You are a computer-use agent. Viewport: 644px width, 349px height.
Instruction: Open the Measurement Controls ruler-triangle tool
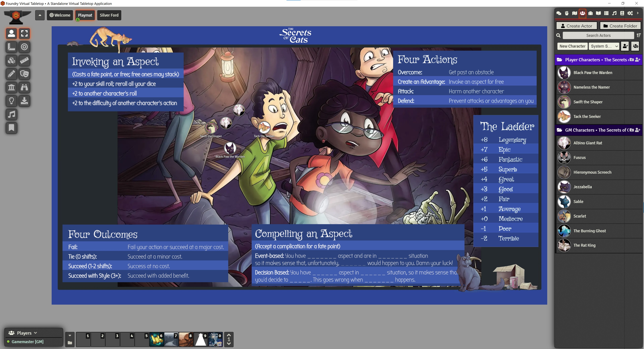tap(11, 47)
